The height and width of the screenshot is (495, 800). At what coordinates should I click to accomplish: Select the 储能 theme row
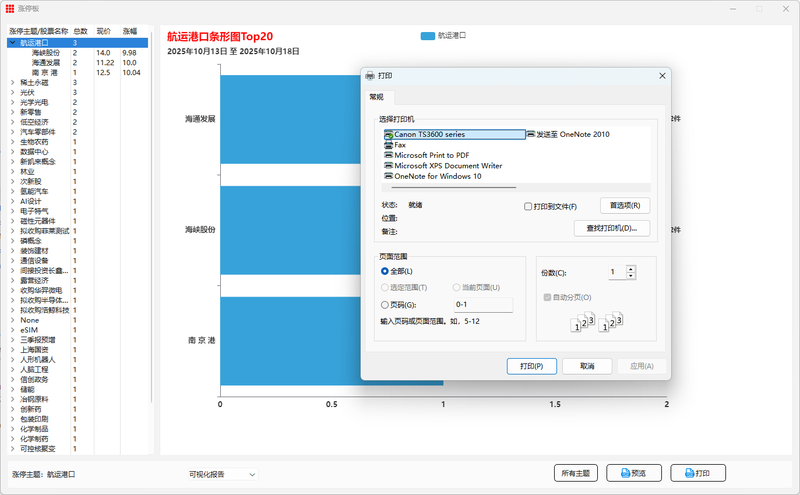[x=78, y=389]
